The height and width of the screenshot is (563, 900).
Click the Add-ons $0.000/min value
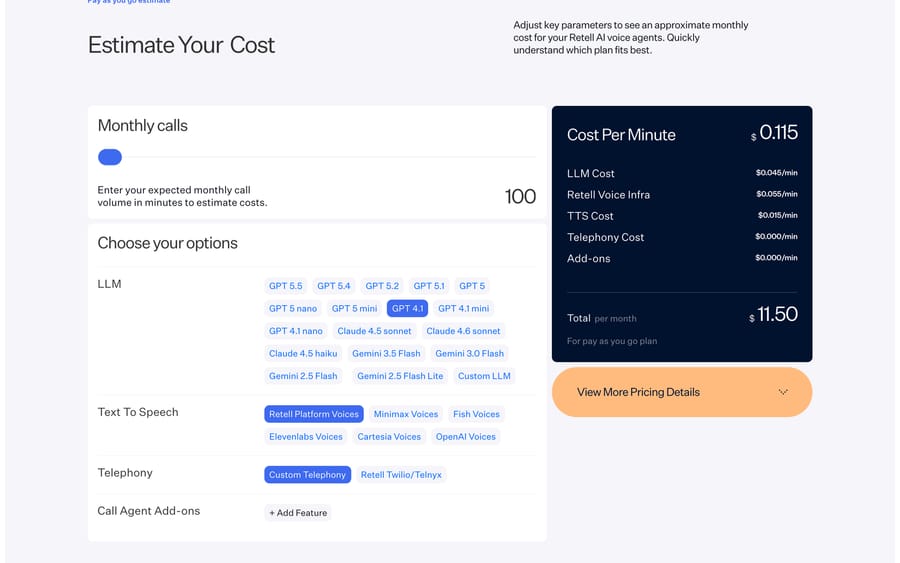[777, 258]
